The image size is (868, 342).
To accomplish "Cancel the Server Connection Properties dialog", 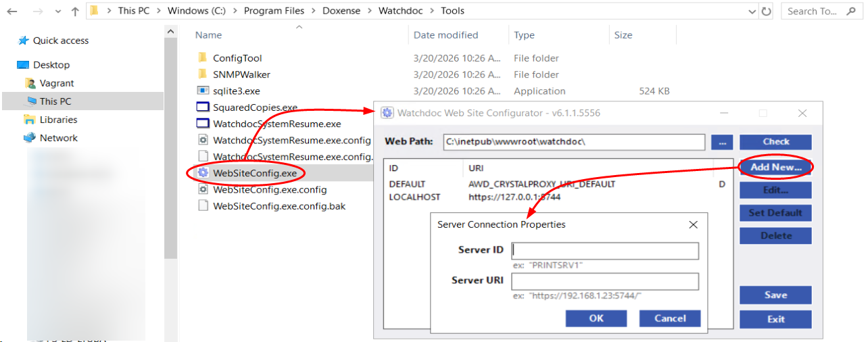I will point(670,318).
